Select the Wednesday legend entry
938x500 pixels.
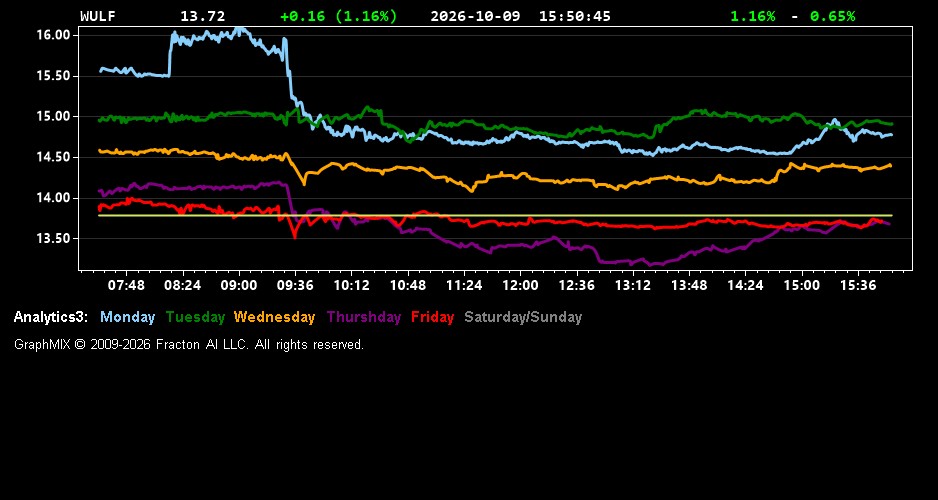274,318
